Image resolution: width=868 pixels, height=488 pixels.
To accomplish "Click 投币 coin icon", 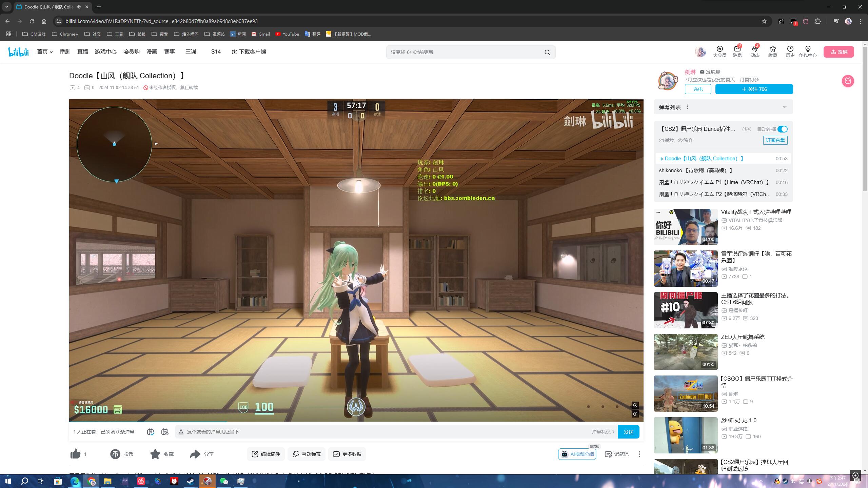I will (x=115, y=454).
